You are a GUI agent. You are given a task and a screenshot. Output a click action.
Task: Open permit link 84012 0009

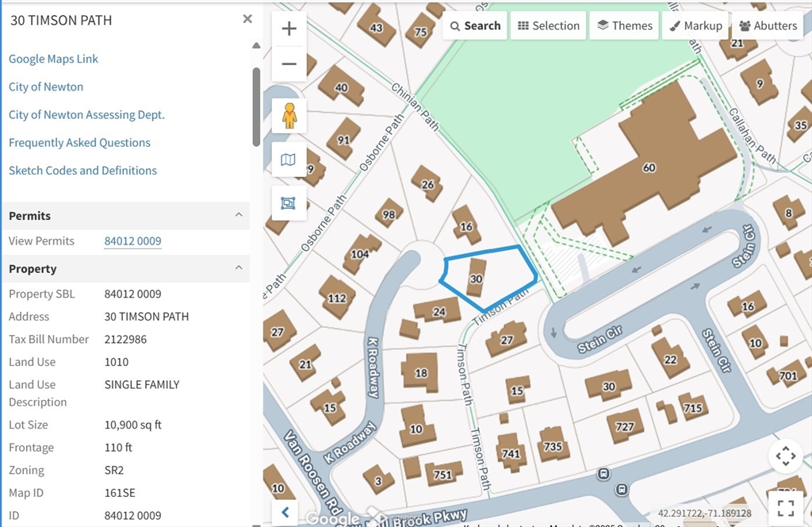[x=132, y=240]
